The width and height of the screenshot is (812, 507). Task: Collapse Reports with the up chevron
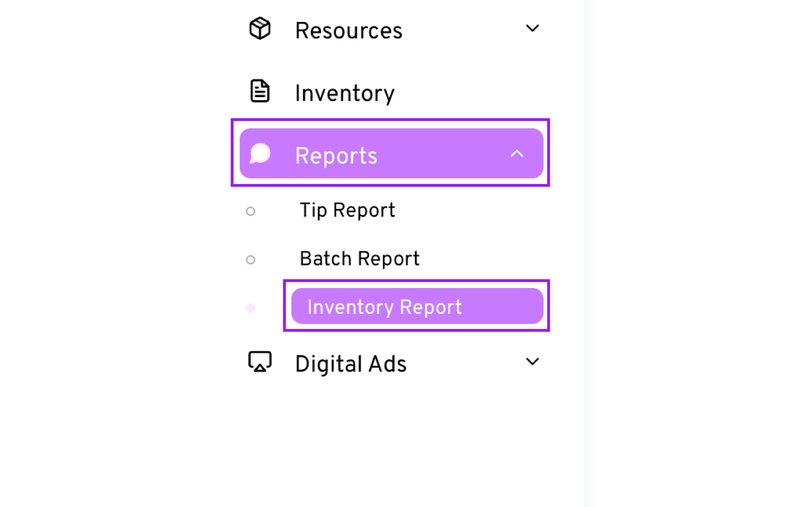tap(517, 154)
